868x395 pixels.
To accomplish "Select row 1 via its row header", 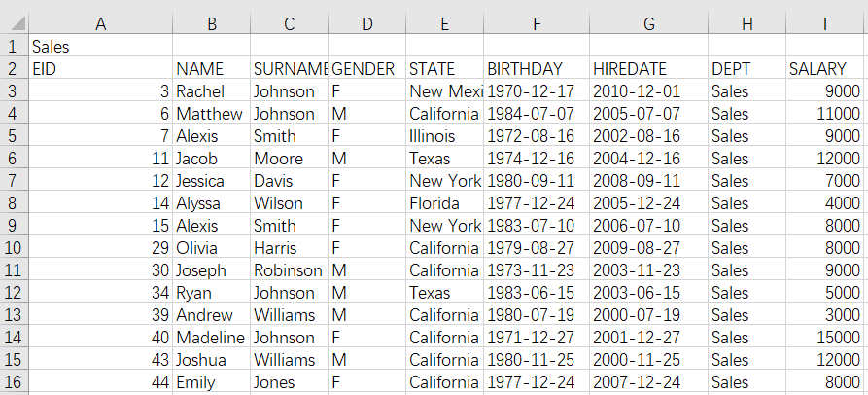I will pos(14,46).
